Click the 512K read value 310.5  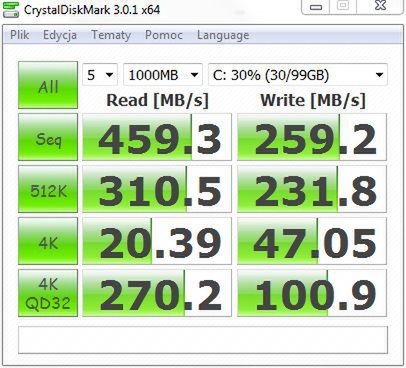tap(157, 189)
